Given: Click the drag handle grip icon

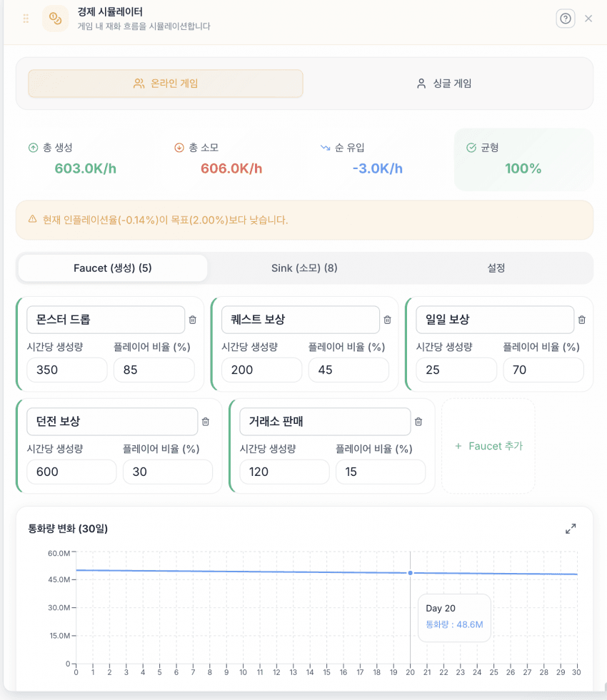Looking at the screenshot, I should point(26,19).
